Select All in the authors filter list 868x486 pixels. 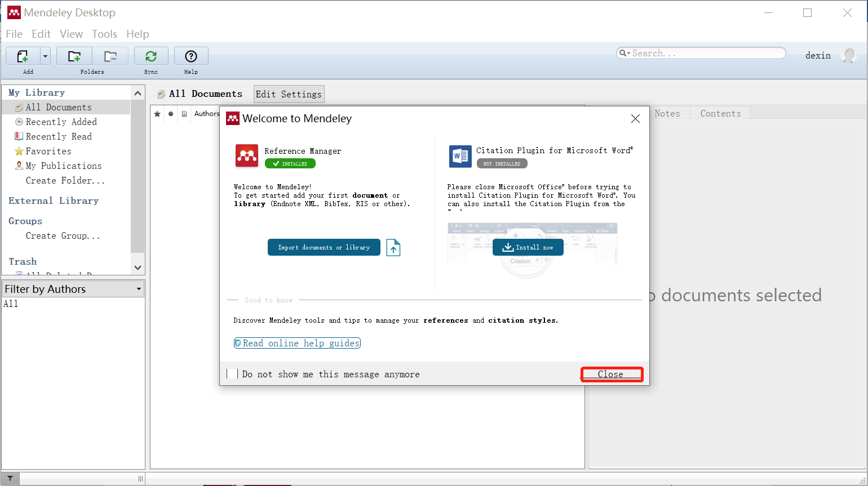point(11,304)
